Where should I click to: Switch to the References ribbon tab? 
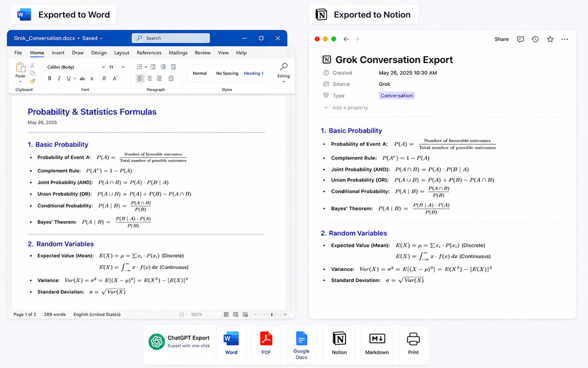pos(149,53)
